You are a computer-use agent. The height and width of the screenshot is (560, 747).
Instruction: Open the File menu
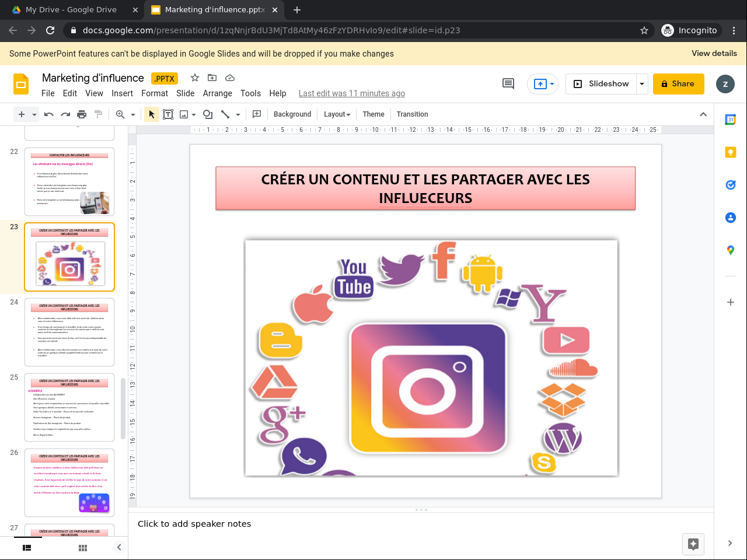[x=48, y=93]
